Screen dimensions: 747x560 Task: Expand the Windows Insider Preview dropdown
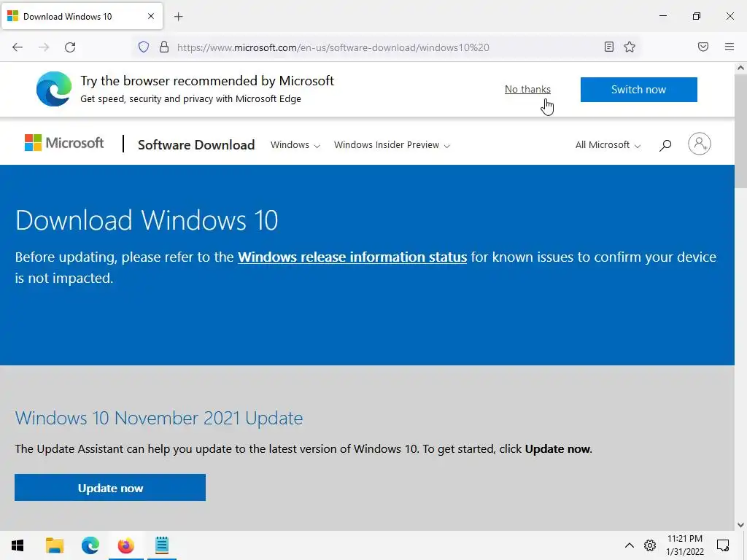click(392, 145)
